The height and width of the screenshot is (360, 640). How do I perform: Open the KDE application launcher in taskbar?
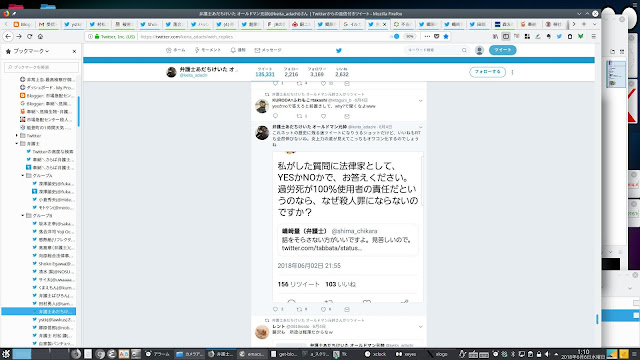pyautogui.click(x=6, y=354)
